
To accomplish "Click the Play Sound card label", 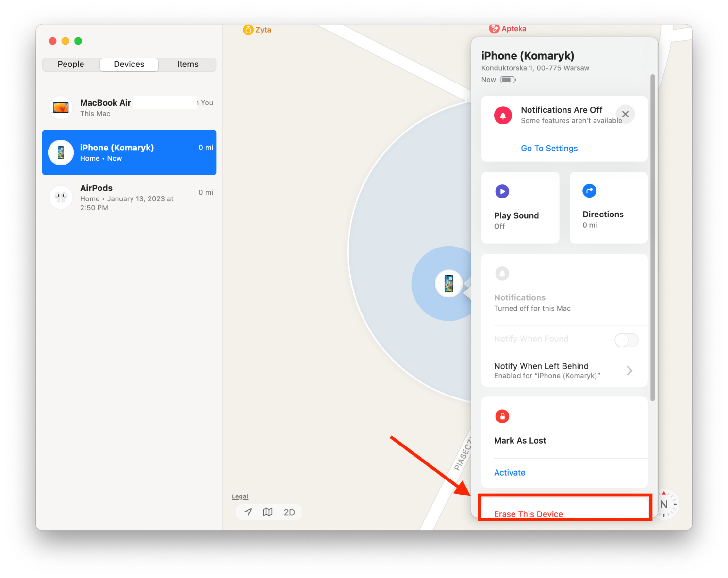I will coord(516,215).
